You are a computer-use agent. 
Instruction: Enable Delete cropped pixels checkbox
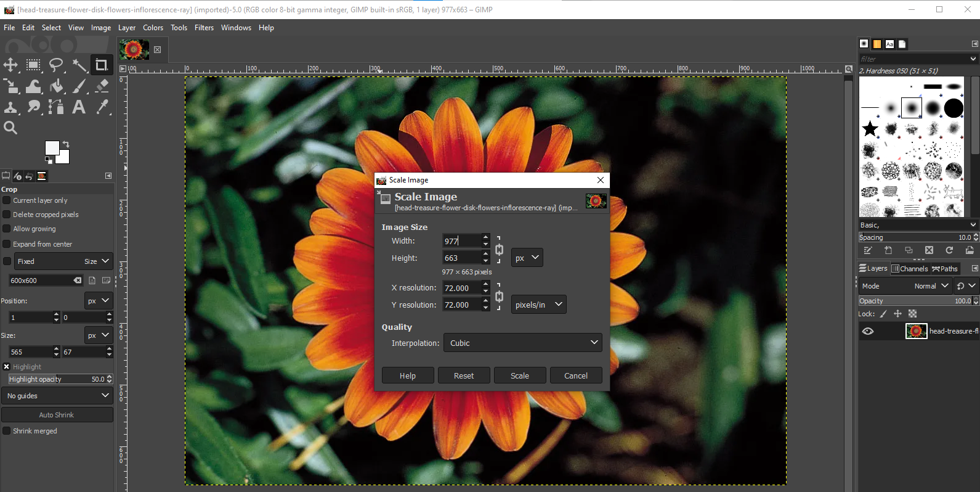[7, 215]
